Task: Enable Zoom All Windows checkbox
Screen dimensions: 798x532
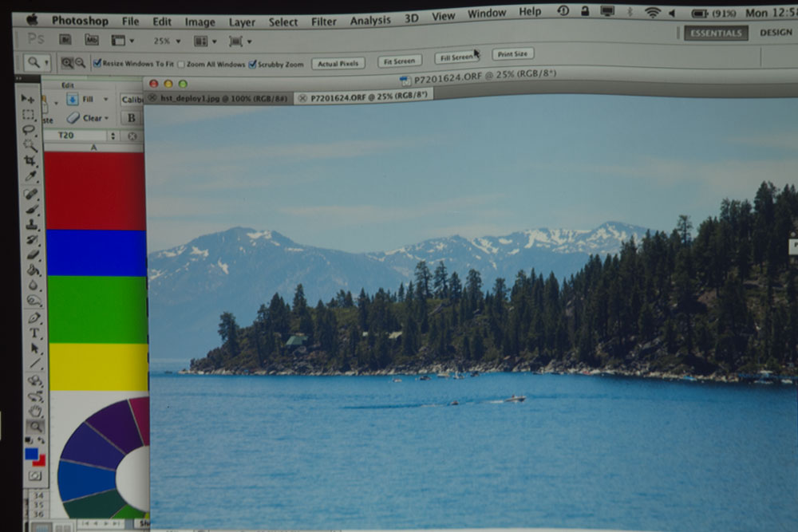Action: click(181, 64)
